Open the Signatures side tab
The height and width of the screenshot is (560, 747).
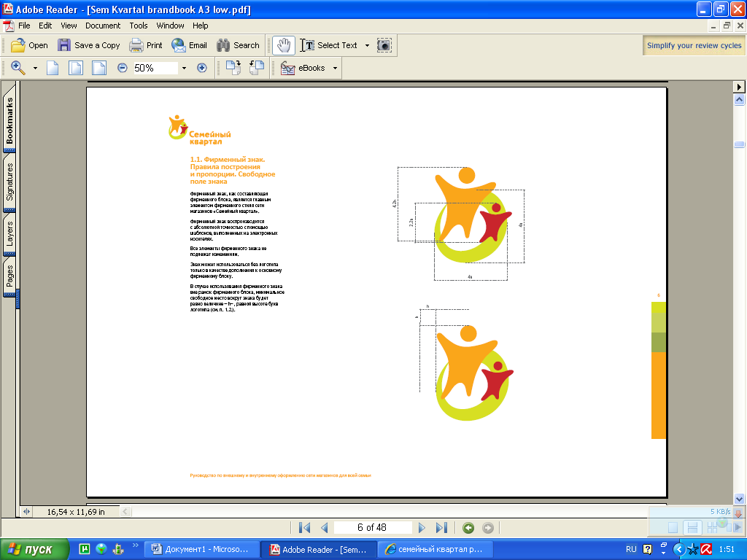[9, 182]
